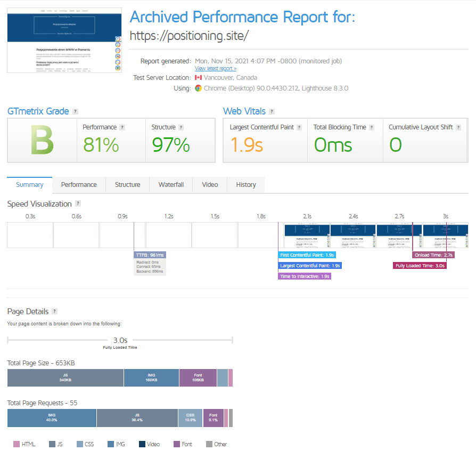
Task: Open the Video tab
Action: tap(210, 185)
